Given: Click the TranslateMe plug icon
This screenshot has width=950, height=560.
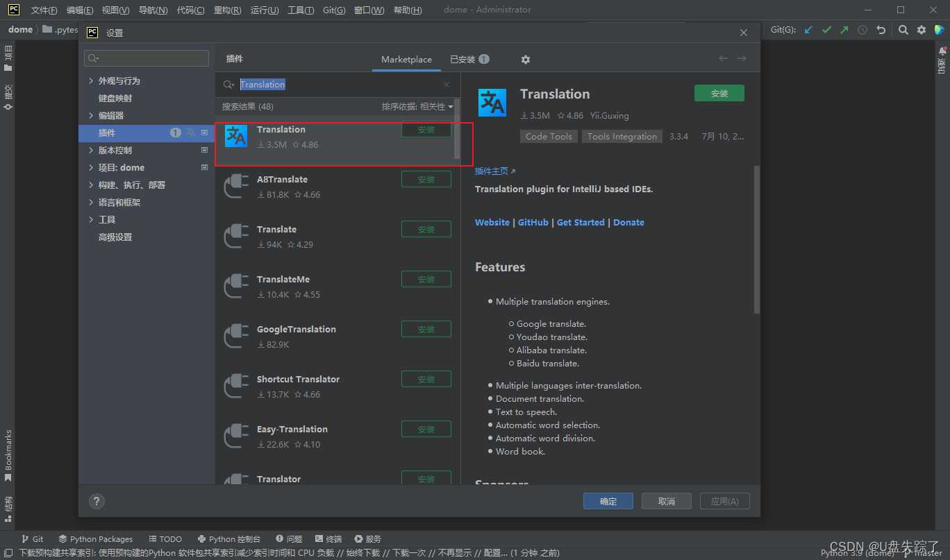Looking at the screenshot, I should (x=236, y=286).
